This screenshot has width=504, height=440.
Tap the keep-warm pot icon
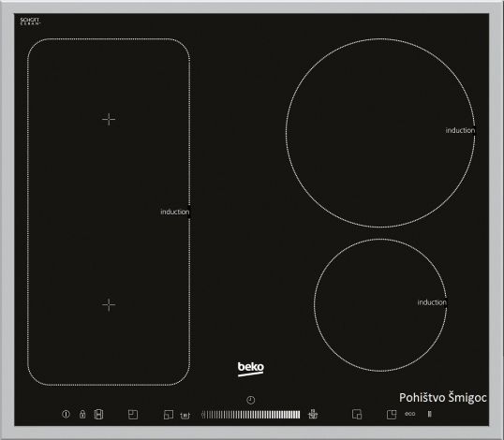[x=185, y=416]
